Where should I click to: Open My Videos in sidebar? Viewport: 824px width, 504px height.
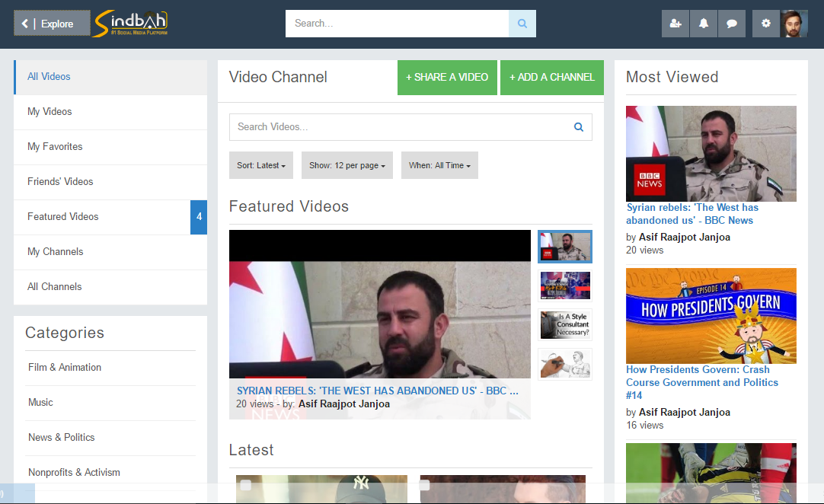click(110, 112)
